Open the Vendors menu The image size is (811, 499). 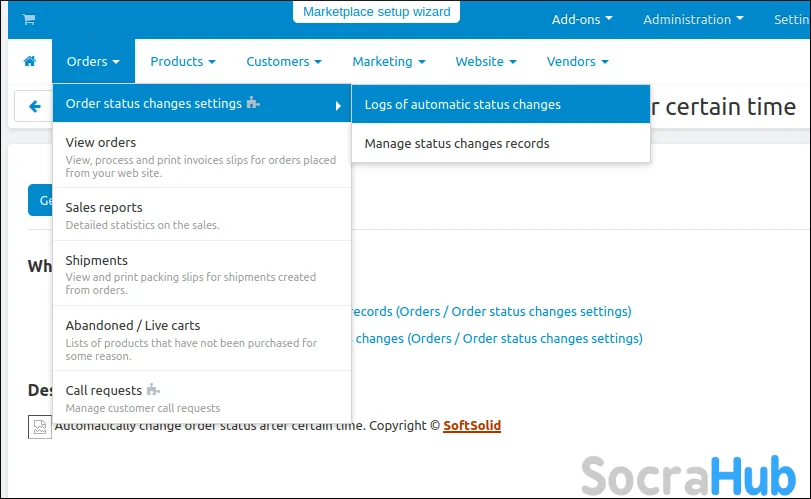pyautogui.click(x=577, y=62)
